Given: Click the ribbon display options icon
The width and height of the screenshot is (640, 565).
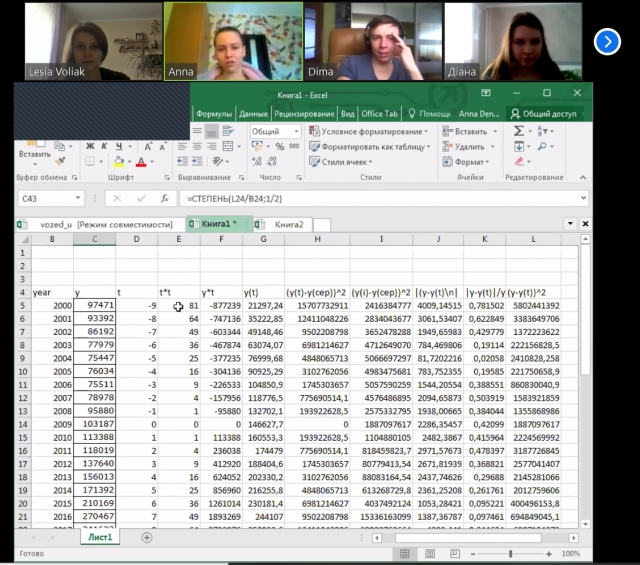Looking at the screenshot, I should pos(486,93).
